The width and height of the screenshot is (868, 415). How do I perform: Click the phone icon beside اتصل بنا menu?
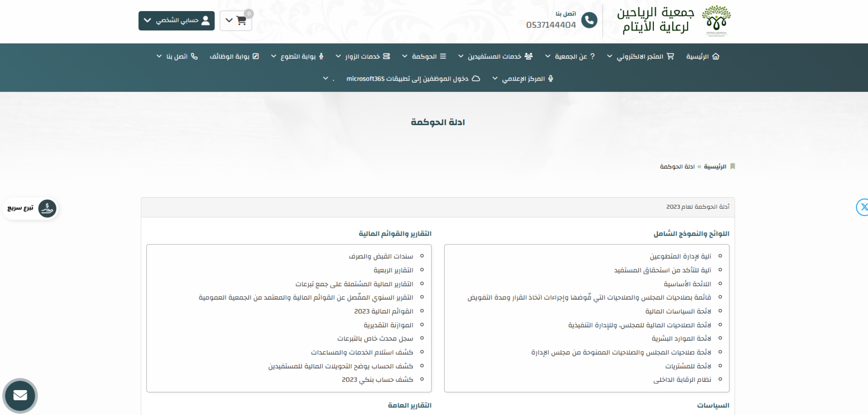(194, 56)
